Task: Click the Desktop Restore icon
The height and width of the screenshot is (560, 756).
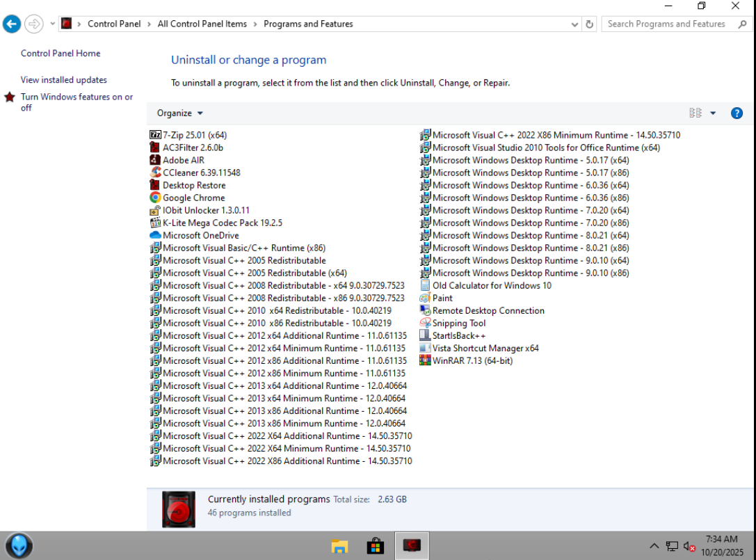Action: [x=155, y=185]
